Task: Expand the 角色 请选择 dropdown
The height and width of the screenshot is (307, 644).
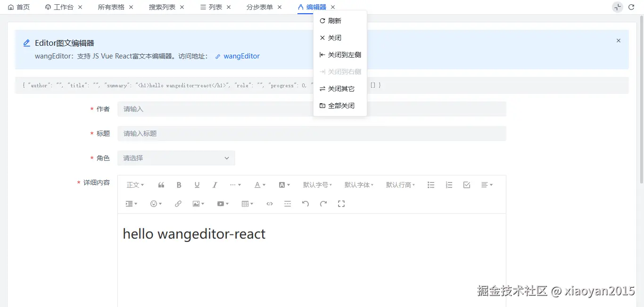Action: click(176, 158)
